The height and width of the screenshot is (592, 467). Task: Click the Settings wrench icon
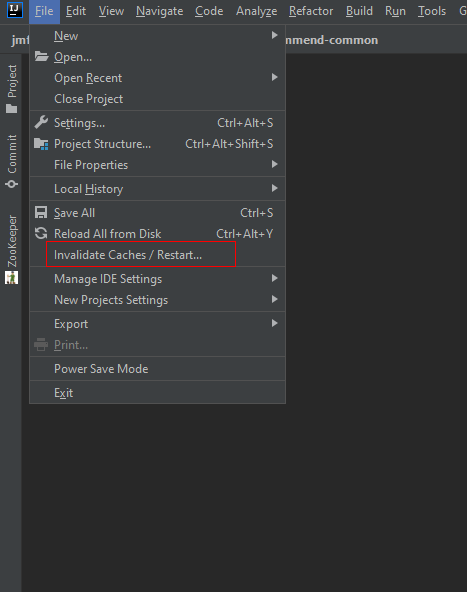tap(41, 122)
